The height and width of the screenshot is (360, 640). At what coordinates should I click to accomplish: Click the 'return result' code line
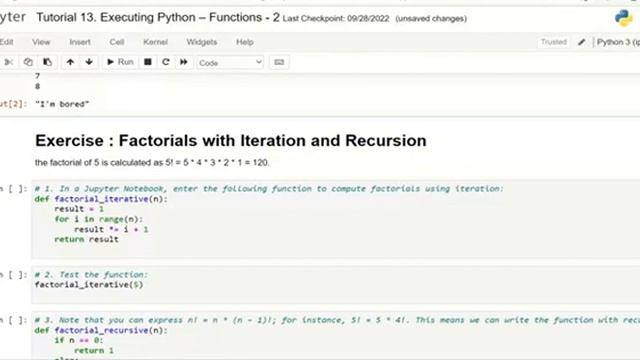coord(87,240)
